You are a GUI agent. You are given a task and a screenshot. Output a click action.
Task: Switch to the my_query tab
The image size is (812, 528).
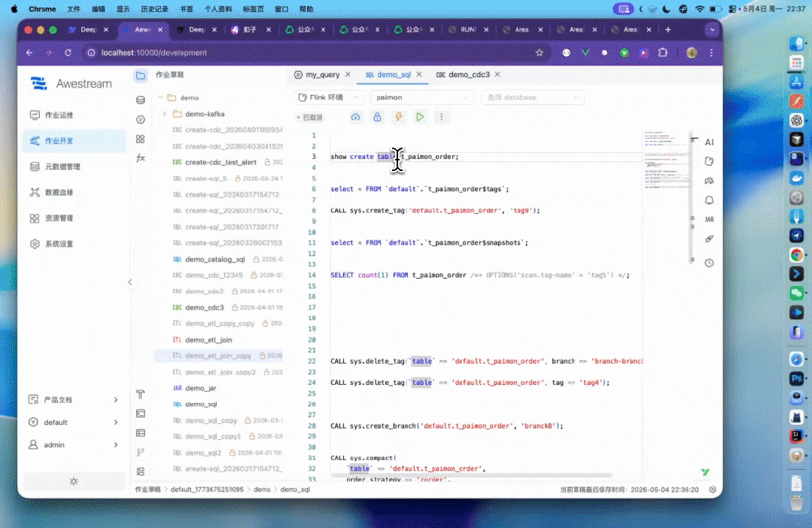pos(322,75)
